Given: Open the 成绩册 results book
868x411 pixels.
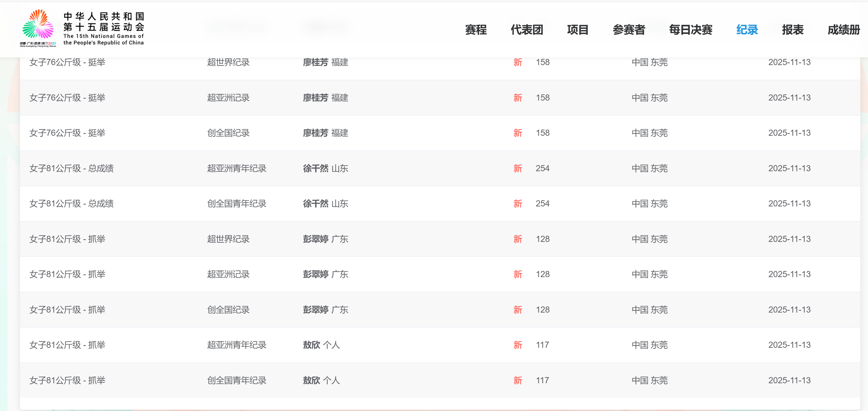Looking at the screenshot, I should click(843, 30).
